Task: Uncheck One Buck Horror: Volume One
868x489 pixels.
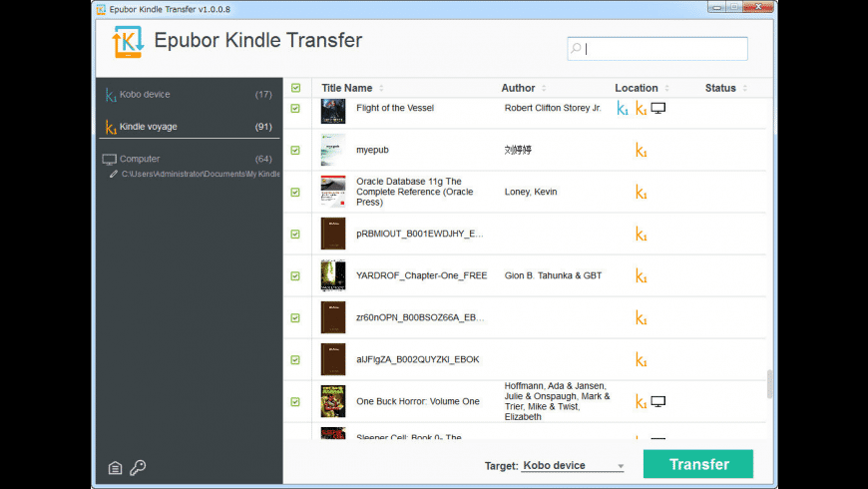Action: [295, 401]
